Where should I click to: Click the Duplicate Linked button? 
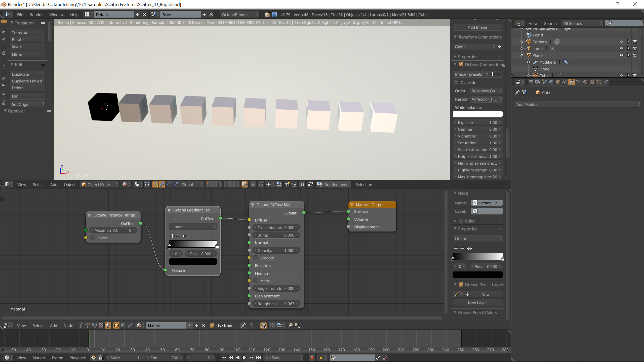(x=27, y=81)
